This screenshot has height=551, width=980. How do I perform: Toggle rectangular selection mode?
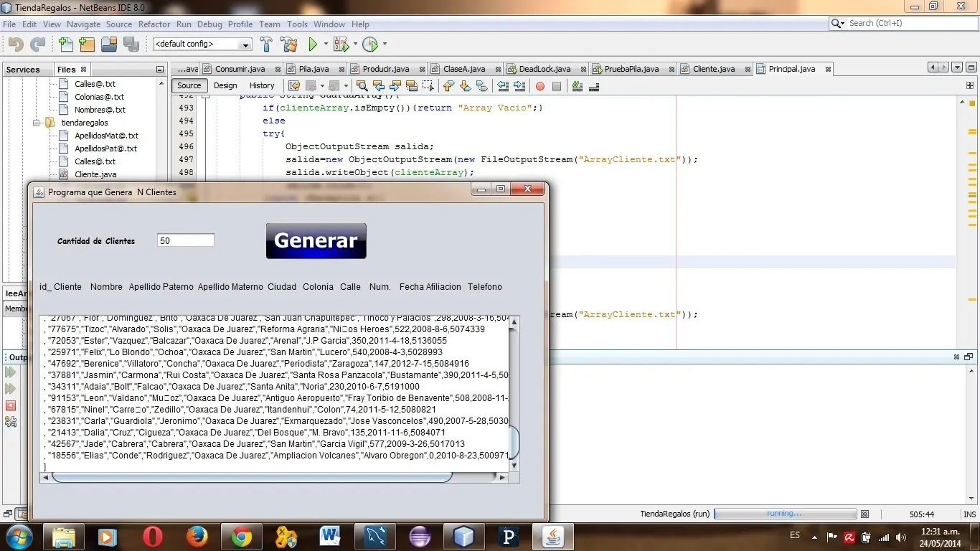point(428,86)
